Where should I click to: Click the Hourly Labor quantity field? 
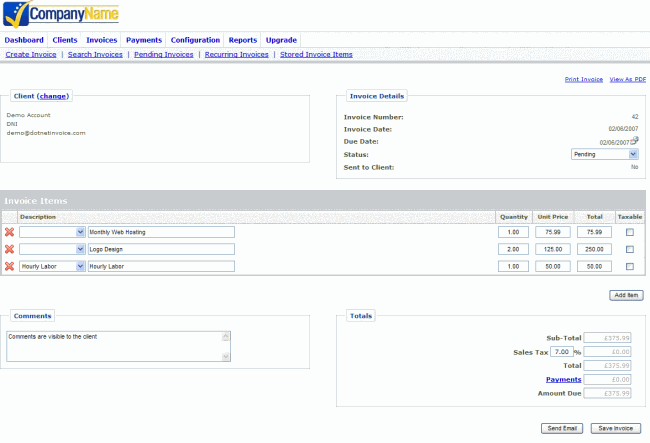coord(513,266)
